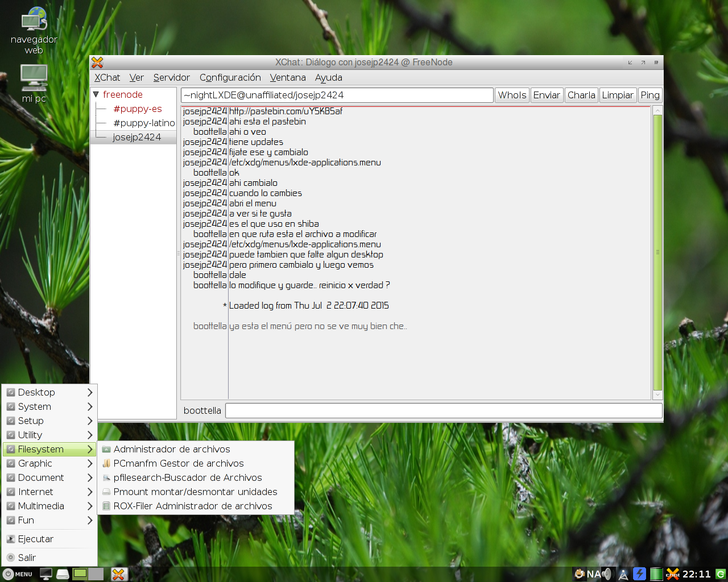Click the XChat task button in the taskbar
This screenshot has width=728, height=582.
[119, 574]
